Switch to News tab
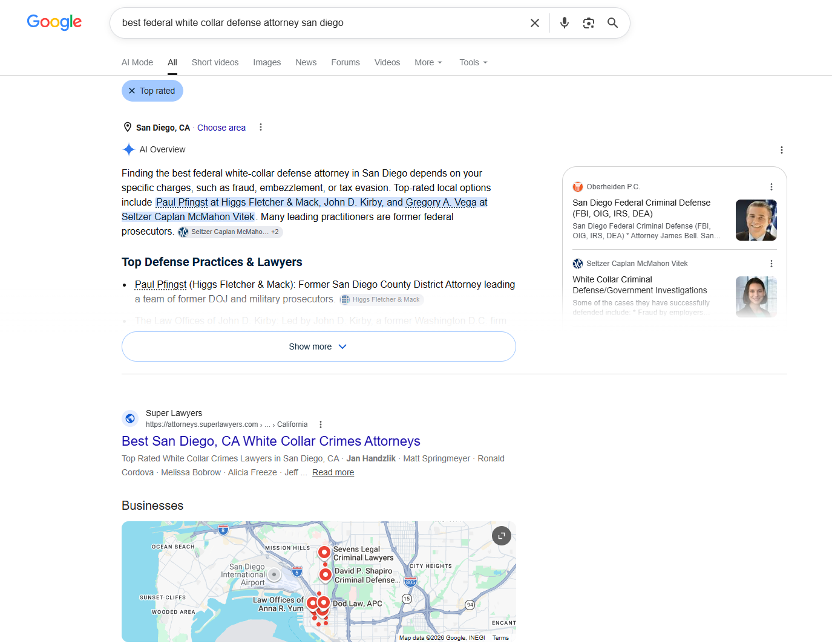The image size is (832, 644). 306,62
